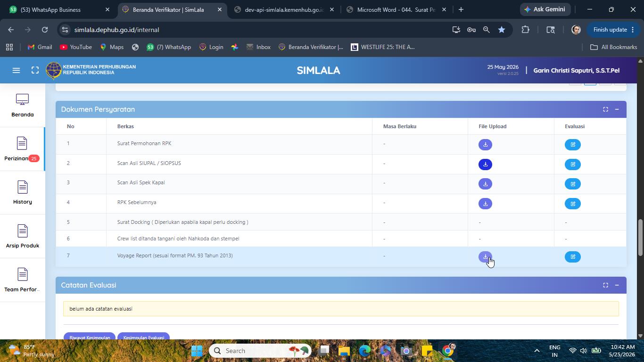
Task: Open the hamburger sidebar menu
Action: pos(16,70)
